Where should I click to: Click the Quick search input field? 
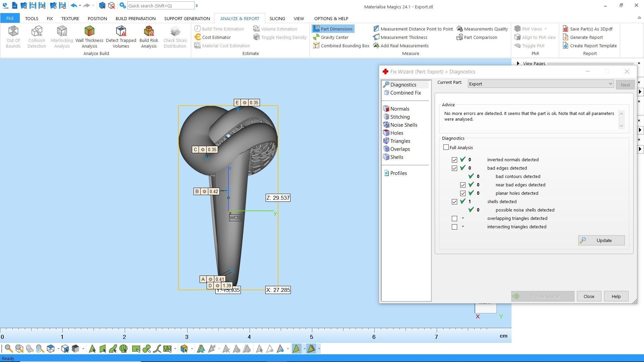(160, 6)
